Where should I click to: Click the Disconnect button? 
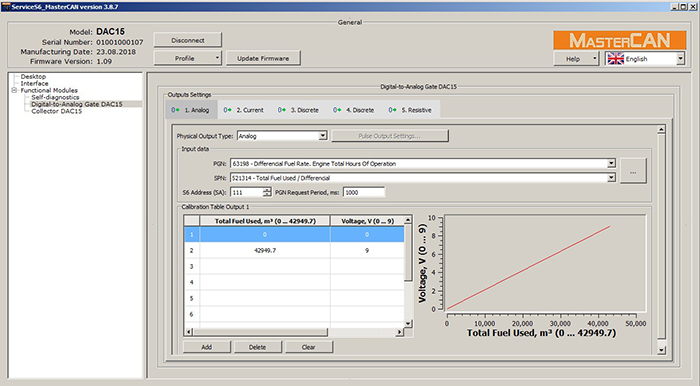pos(188,40)
